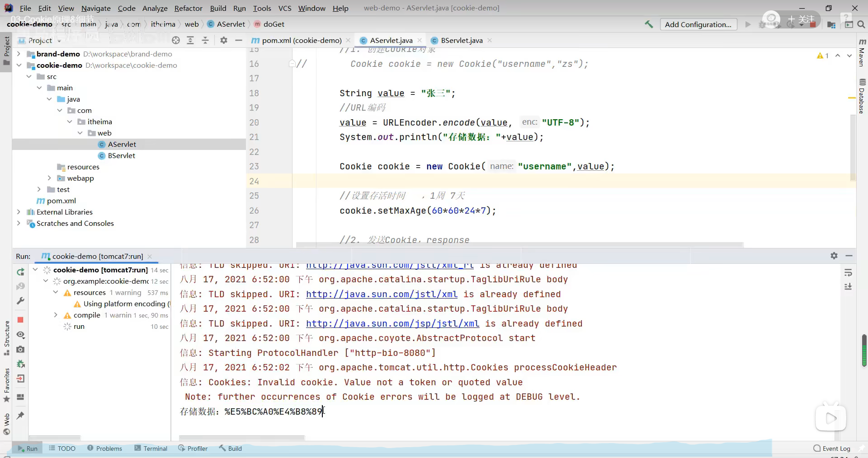Select Opened File locate target icon
Image resolution: width=868 pixels, height=458 pixels.
(x=176, y=41)
